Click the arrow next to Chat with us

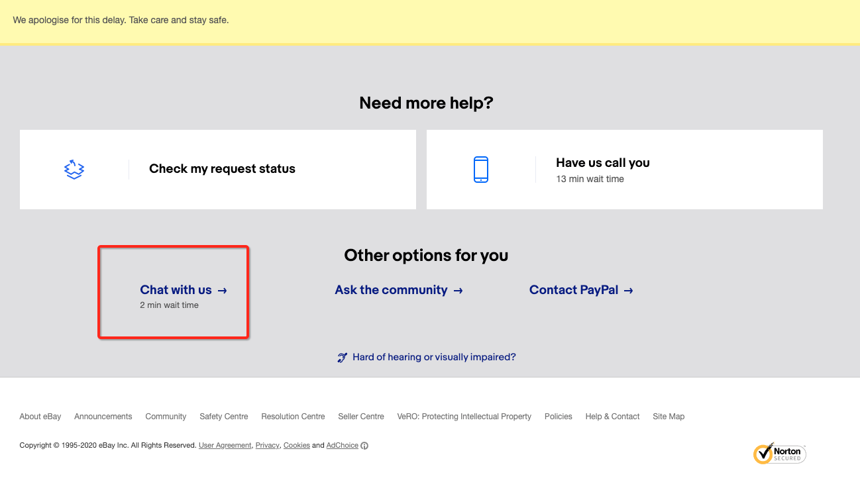tap(223, 290)
